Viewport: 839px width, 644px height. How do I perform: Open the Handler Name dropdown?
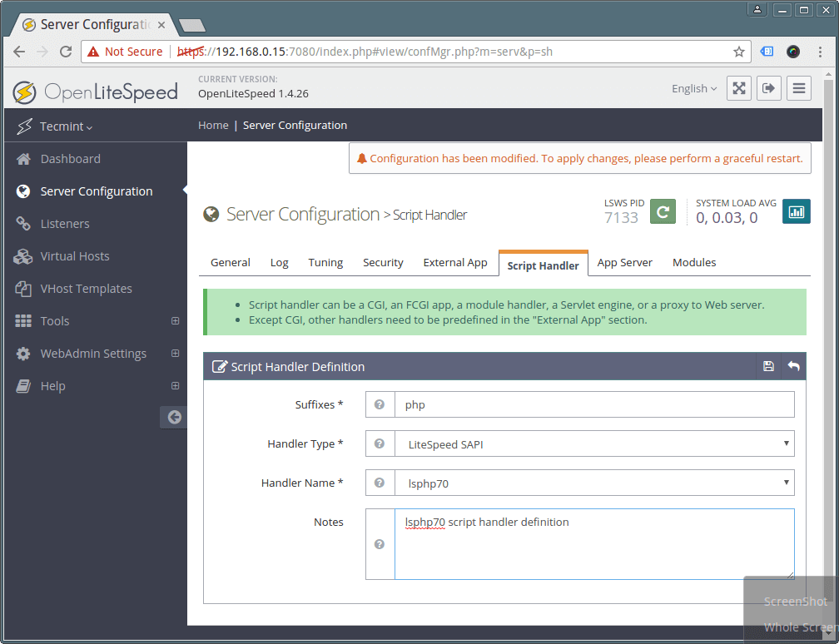point(594,483)
